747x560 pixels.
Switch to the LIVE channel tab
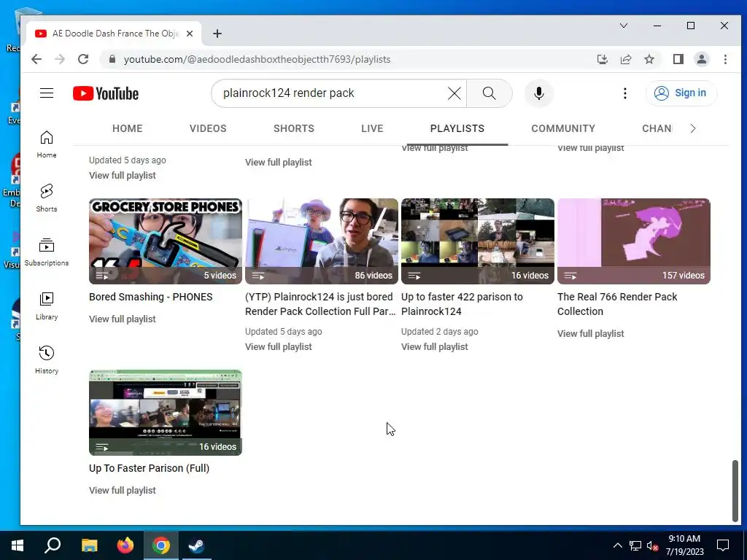372,128
